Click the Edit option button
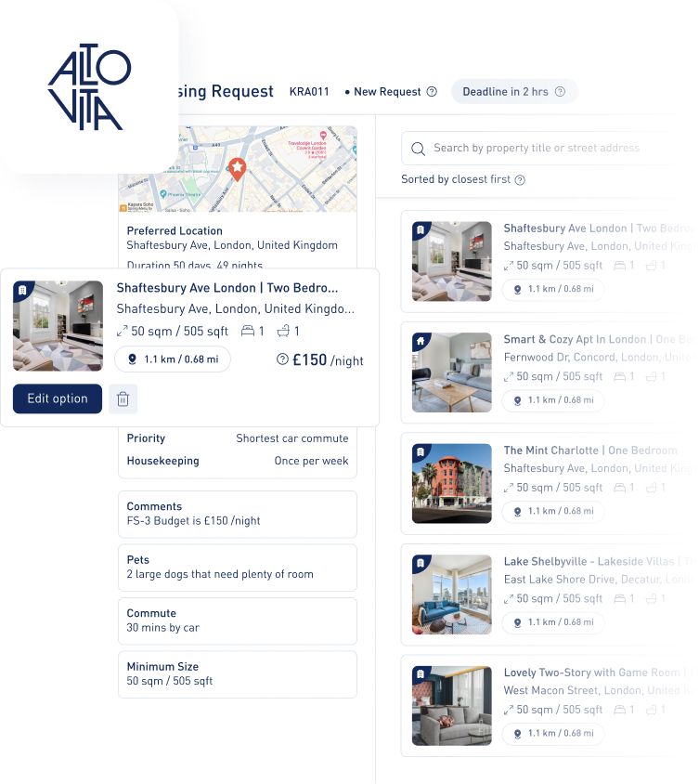This screenshot has height=784, width=699. point(58,399)
